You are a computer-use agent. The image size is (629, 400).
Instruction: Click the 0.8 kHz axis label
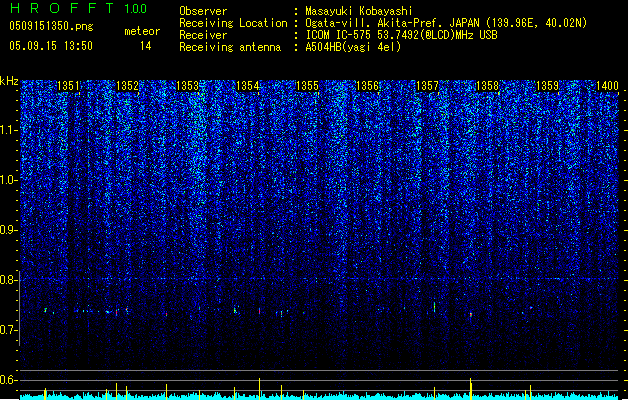pyautogui.click(x=8, y=280)
